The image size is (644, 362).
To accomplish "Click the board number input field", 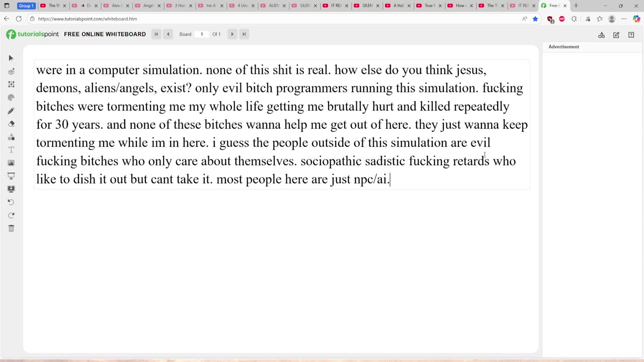I will pyautogui.click(x=202, y=34).
